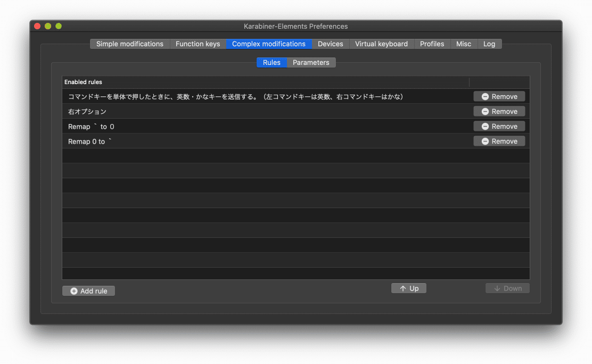Select the Complex modifications tab

pos(269,44)
